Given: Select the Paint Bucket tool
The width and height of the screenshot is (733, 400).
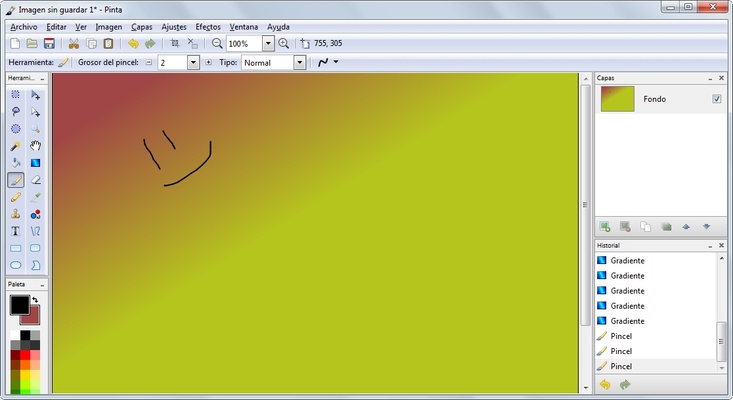Looking at the screenshot, I should coord(15,163).
